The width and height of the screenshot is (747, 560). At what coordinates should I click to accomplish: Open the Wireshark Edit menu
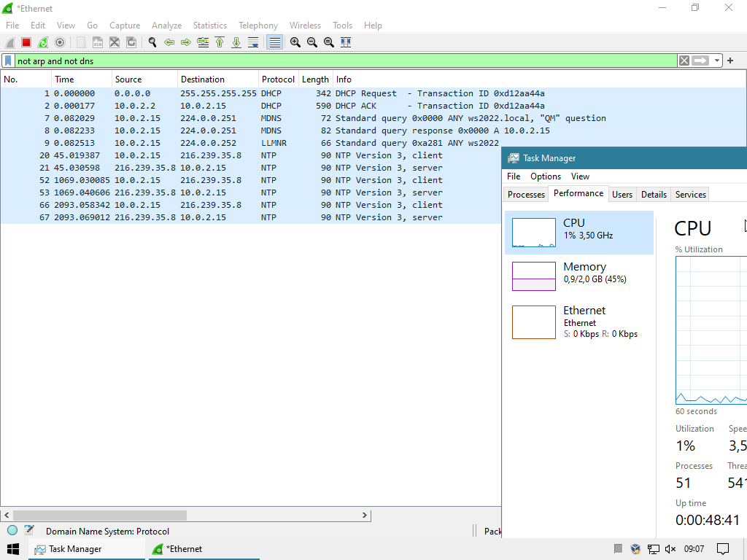[38, 26]
